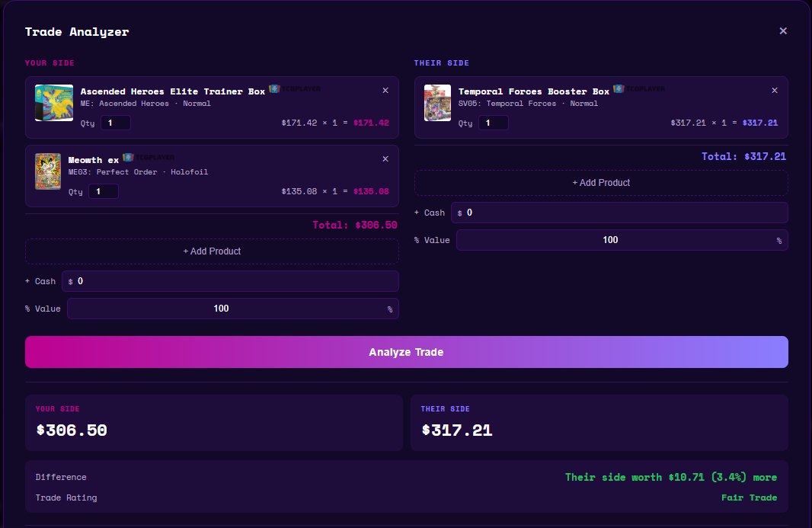Click TCGplayer badge next to Temporal Forces

coord(639,88)
